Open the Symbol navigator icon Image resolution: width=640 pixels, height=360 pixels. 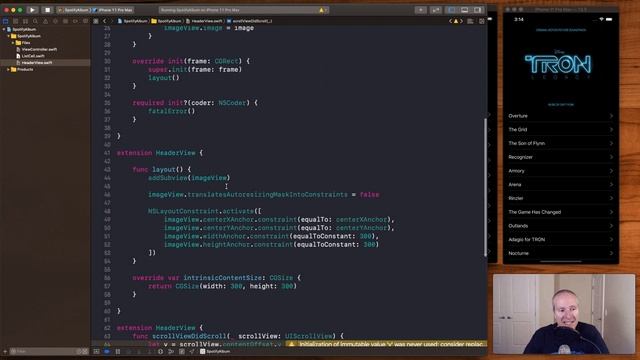point(25,21)
